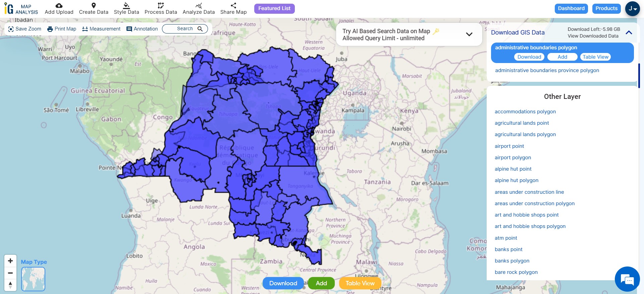Download administrative boundaries polygon layer in panel
Image resolution: width=644 pixels, height=294 pixels.
[x=529, y=57]
